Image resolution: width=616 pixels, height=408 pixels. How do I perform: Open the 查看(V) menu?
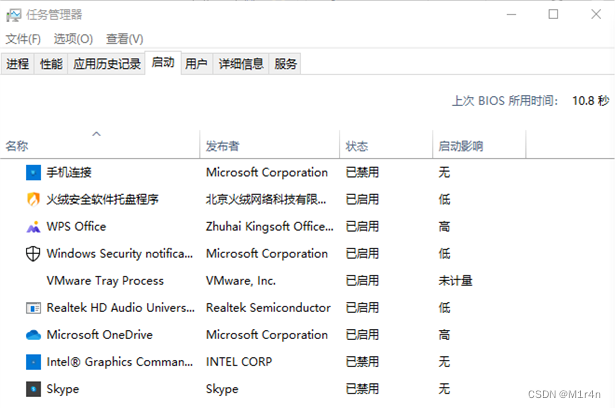point(125,39)
